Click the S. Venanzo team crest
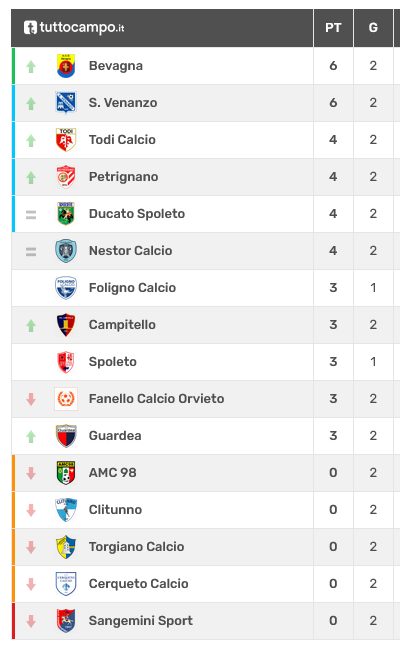Screen dimensions: 400x653 pos(66,102)
